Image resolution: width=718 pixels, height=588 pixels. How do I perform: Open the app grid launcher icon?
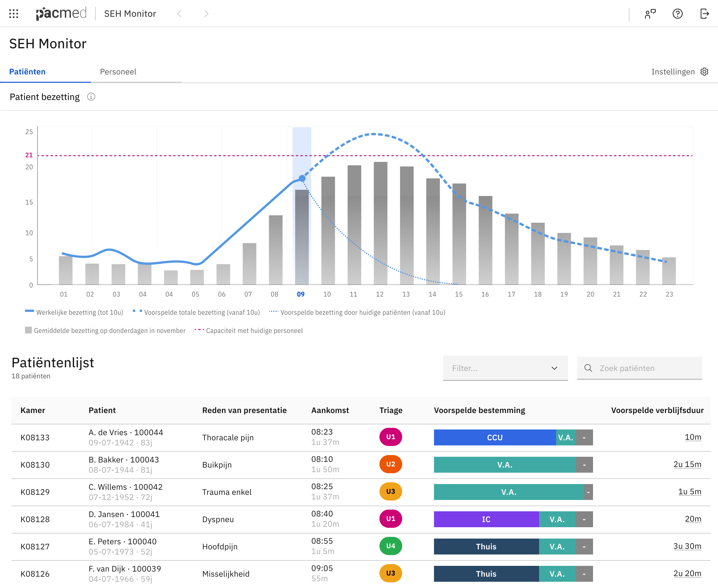(14, 14)
